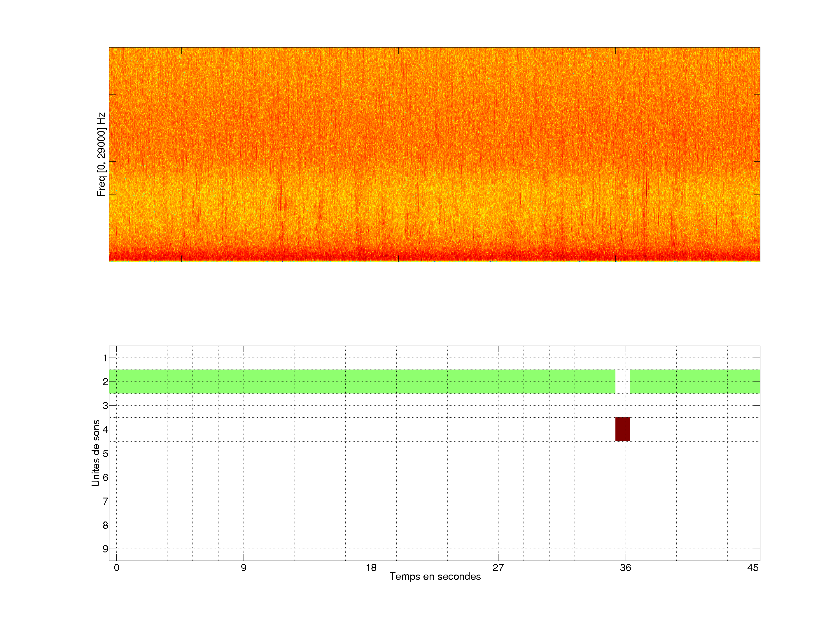Click y-axis tick label 9
Viewport: 840px width, 630px height.
click(105, 549)
